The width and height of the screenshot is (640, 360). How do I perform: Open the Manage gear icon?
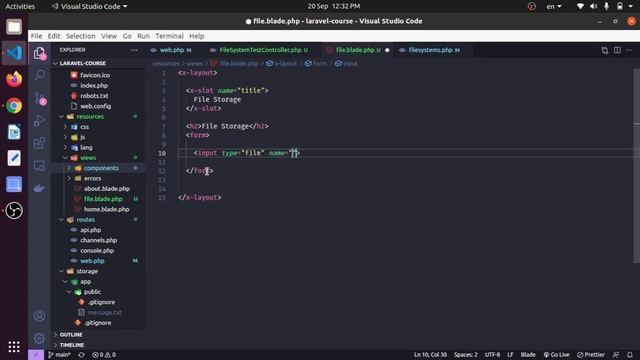pos(39,338)
